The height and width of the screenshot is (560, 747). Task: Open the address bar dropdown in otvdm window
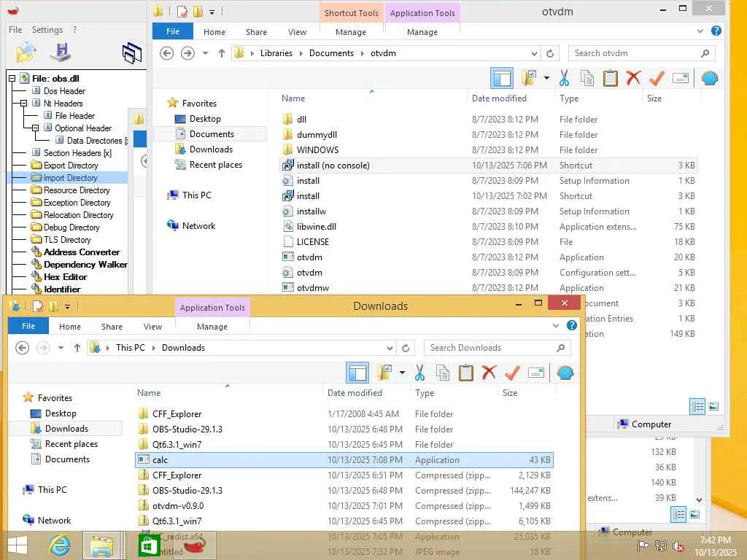[x=535, y=53]
